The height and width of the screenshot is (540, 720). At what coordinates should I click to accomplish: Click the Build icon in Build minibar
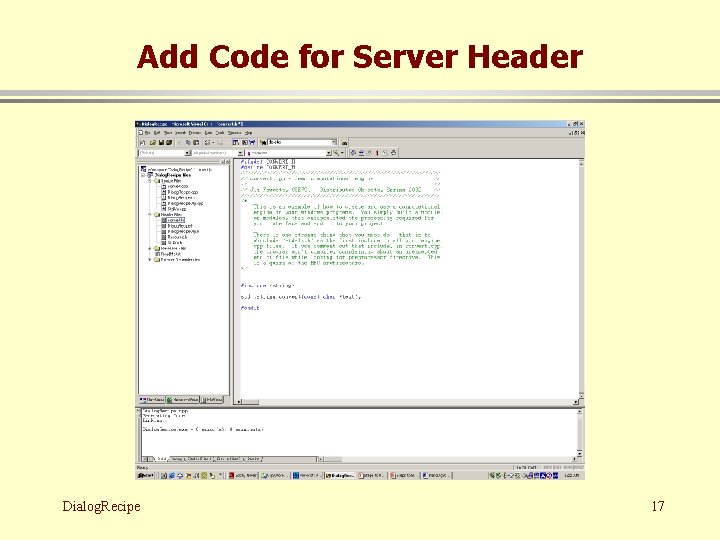click(x=361, y=152)
